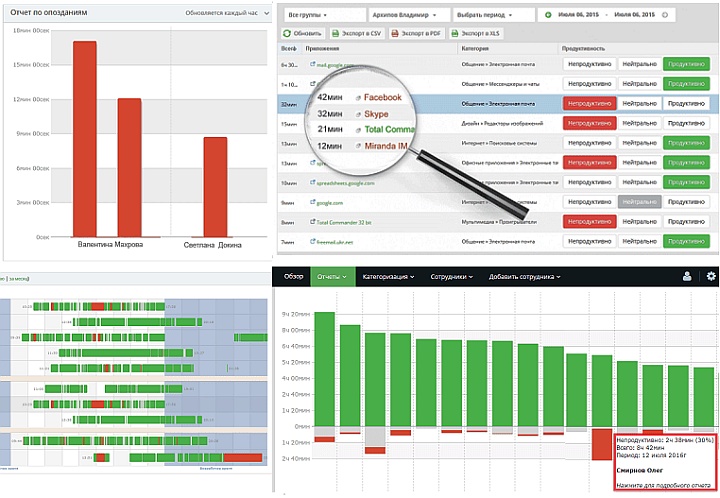
Task: Click the small icon before Total Comma in the magnifier
Action: [358, 130]
